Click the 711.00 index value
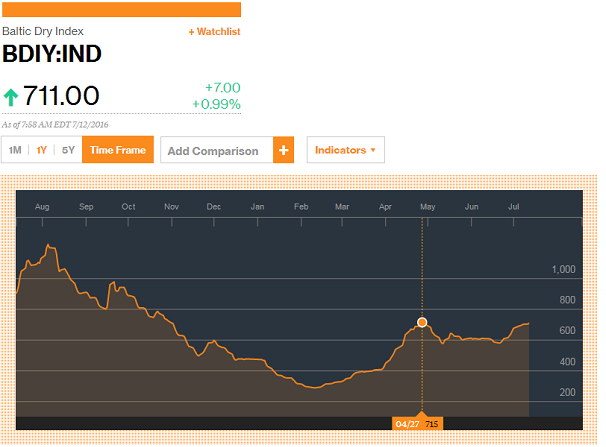Viewport: 606px width, 447px height. [61, 96]
